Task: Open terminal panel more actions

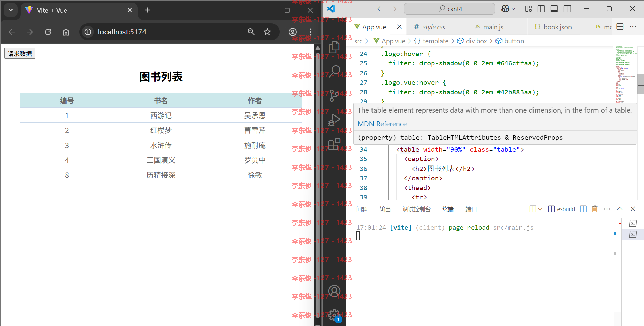Action: point(607,209)
